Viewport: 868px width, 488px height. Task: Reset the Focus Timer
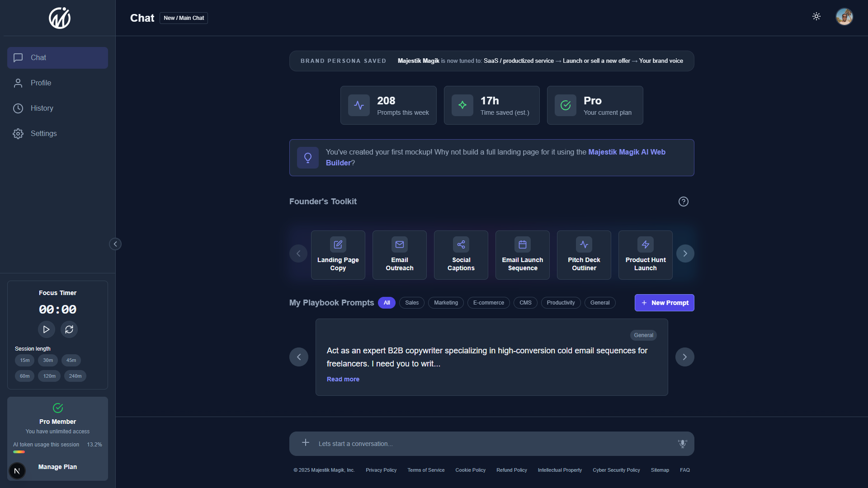coord(69,329)
